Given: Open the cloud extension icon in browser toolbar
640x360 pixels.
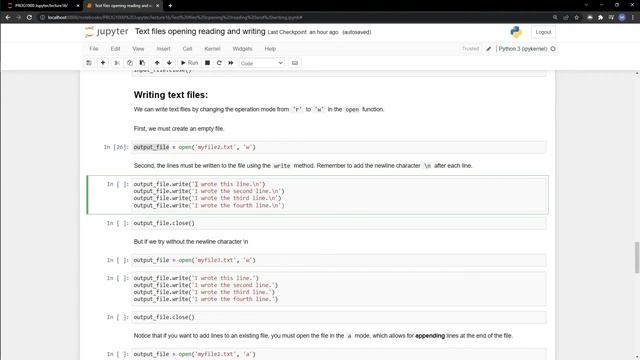Looking at the screenshot, I should click(590, 18).
